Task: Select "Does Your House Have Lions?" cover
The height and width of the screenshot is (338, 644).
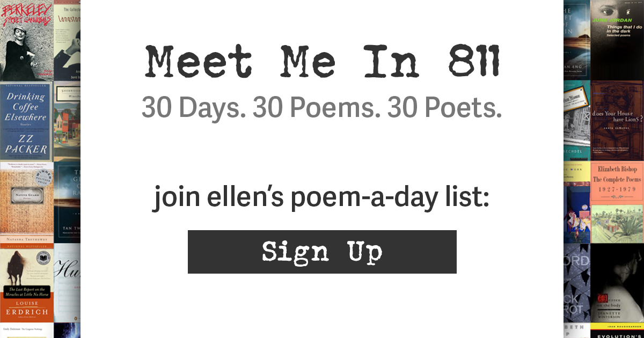Action: click(617, 120)
